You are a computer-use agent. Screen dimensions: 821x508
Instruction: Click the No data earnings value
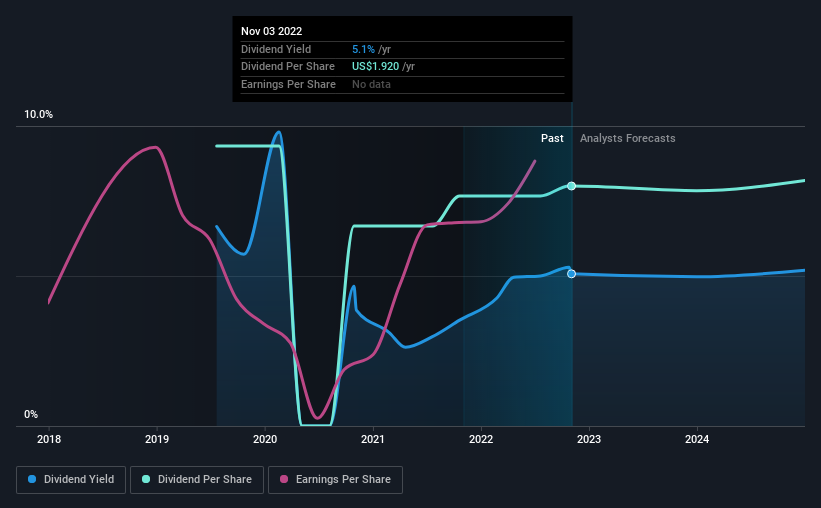(x=371, y=84)
